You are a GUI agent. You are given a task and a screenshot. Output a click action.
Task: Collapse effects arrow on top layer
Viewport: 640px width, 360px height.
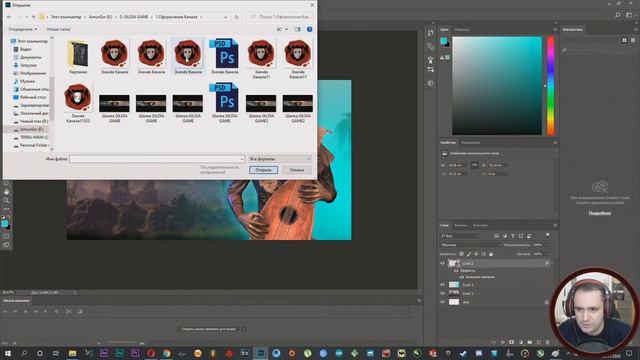[552, 264]
